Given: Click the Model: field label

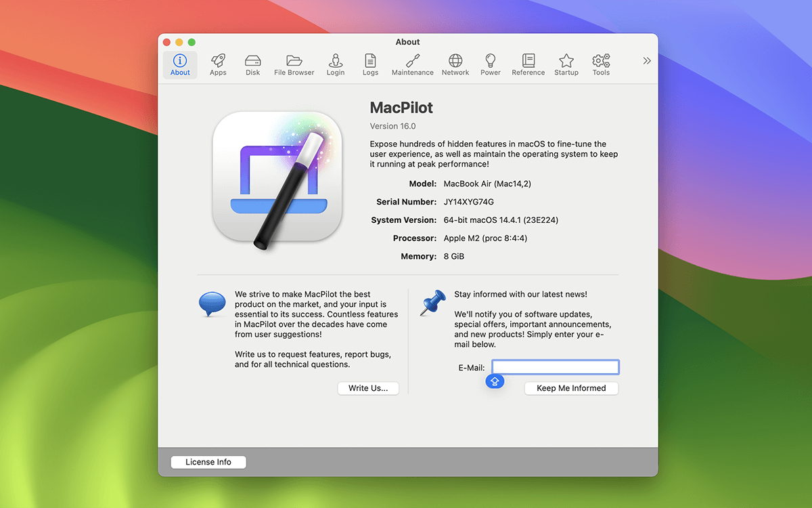Looking at the screenshot, I should coord(423,184).
